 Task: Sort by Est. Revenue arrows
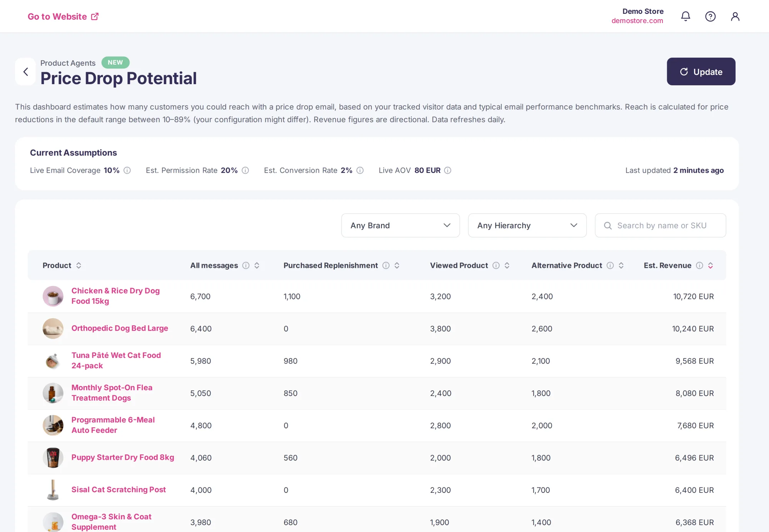coord(711,265)
